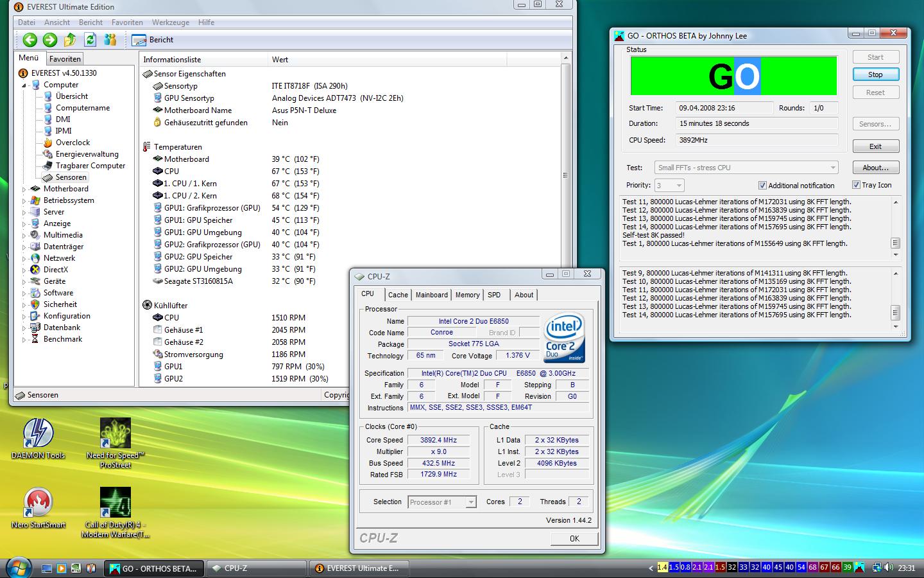Select Nero StartSmart desktop icon

(38, 503)
